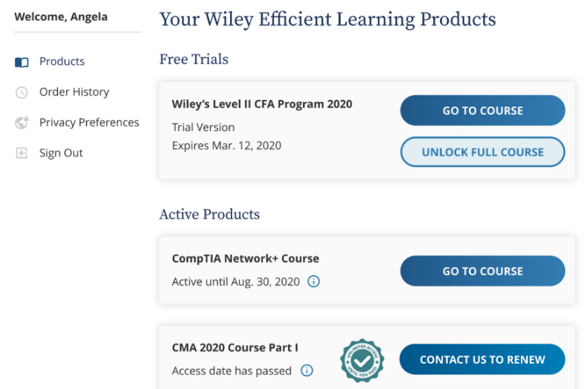The image size is (588, 389).
Task: Open the Products menu item
Action: pos(62,61)
